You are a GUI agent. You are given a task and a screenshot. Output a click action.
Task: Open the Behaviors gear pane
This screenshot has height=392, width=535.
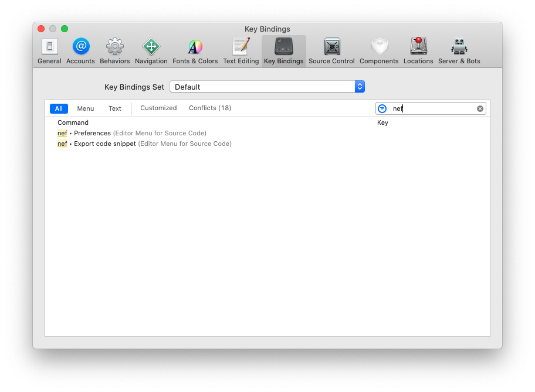(114, 51)
